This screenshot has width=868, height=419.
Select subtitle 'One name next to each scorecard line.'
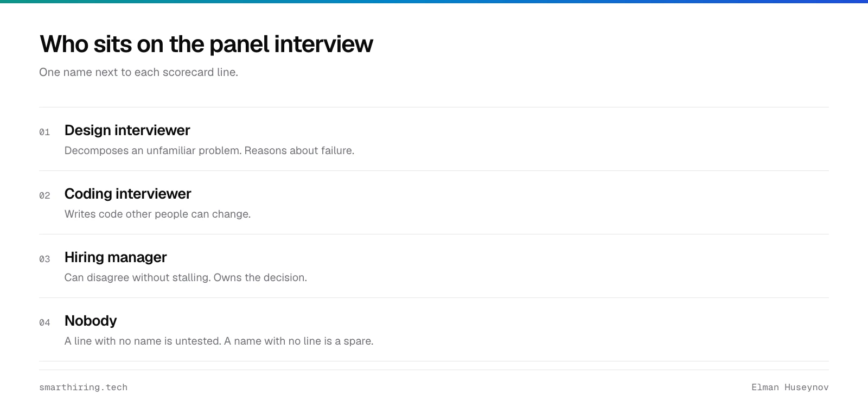point(138,72)
